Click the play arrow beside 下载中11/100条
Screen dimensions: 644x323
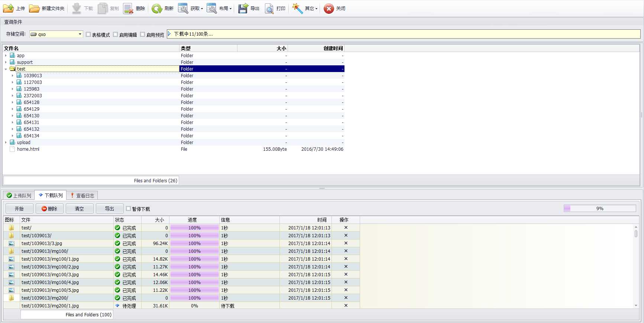pos(169,34)
